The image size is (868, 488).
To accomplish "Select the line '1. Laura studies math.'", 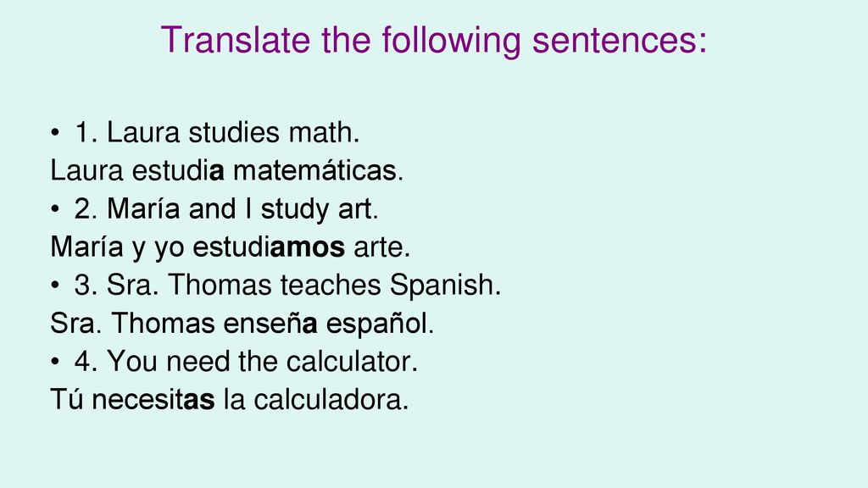I will [x=217, y=133].
